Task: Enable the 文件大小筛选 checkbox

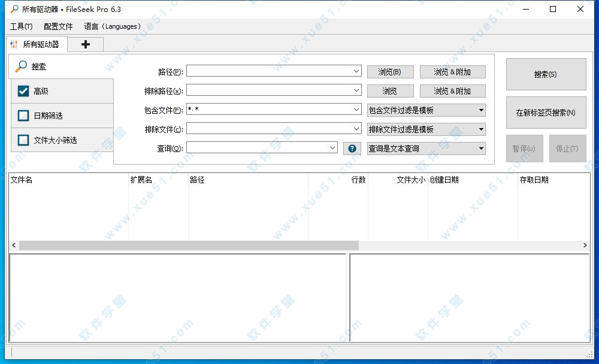Action: tap(23, 140)
